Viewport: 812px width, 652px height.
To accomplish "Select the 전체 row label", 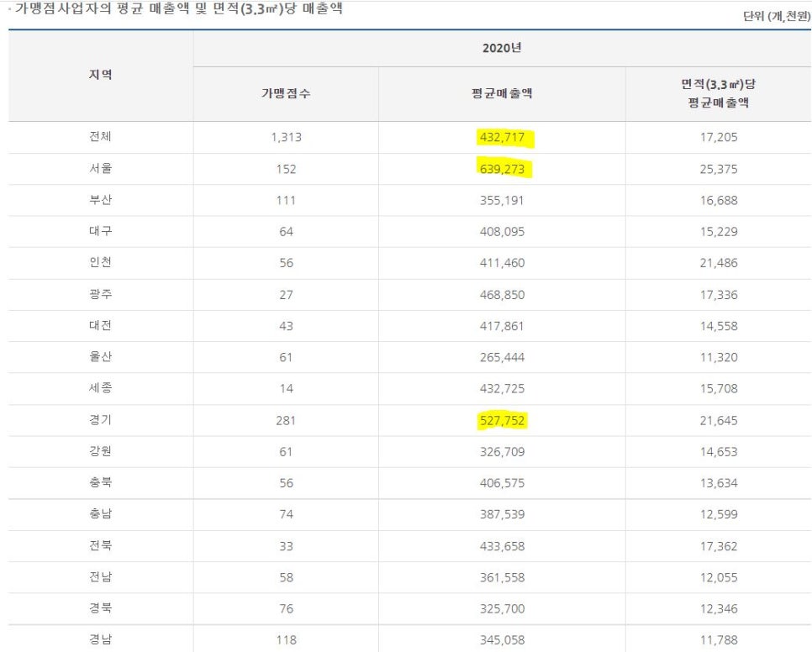I will [101, 137].
